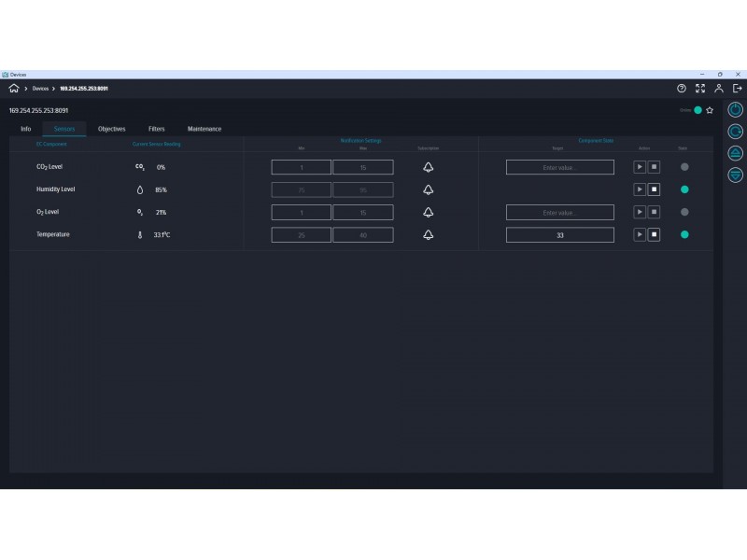Click the Temperature Max notification field
747x560 pixels.
[363, 235]
